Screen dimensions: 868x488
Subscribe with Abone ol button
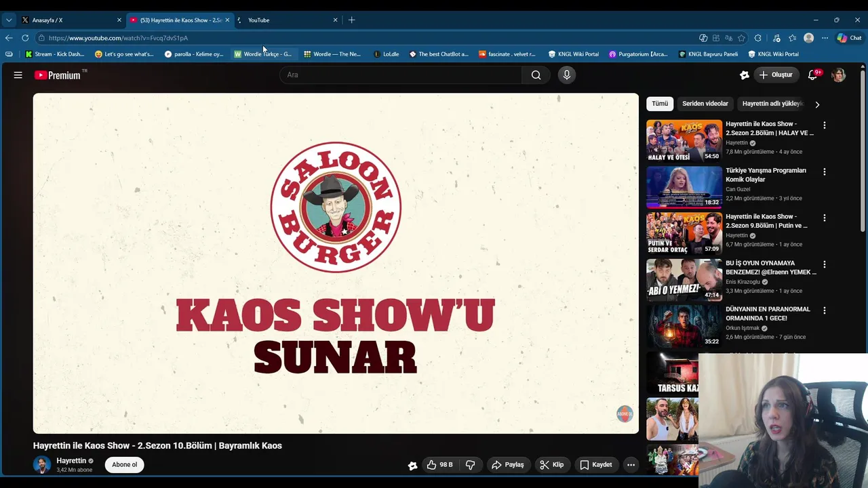124,465
